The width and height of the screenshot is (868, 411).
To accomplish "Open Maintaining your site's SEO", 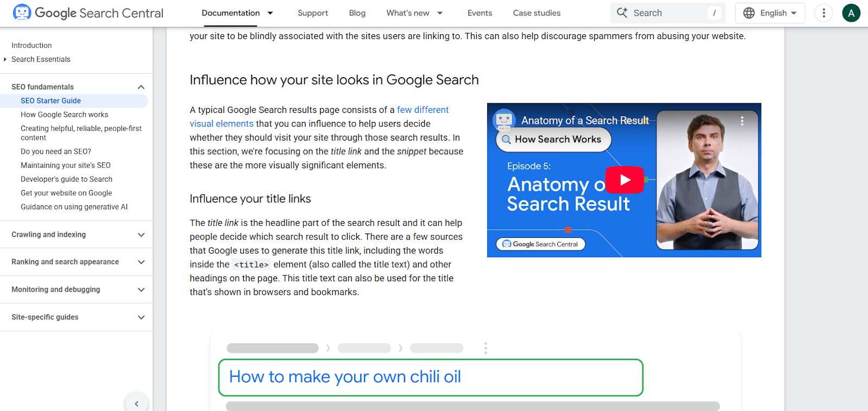I will [x=65, y=165].
